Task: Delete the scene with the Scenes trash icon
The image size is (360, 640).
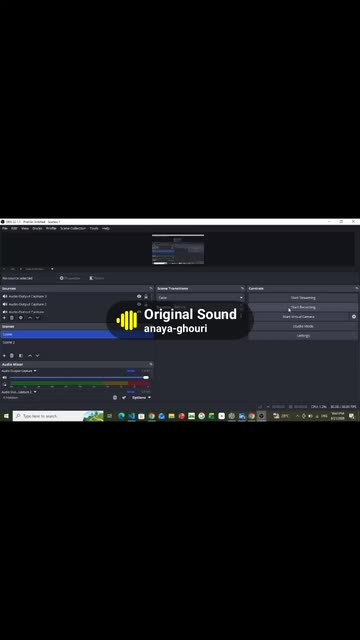Action: [x=12, y=356]
